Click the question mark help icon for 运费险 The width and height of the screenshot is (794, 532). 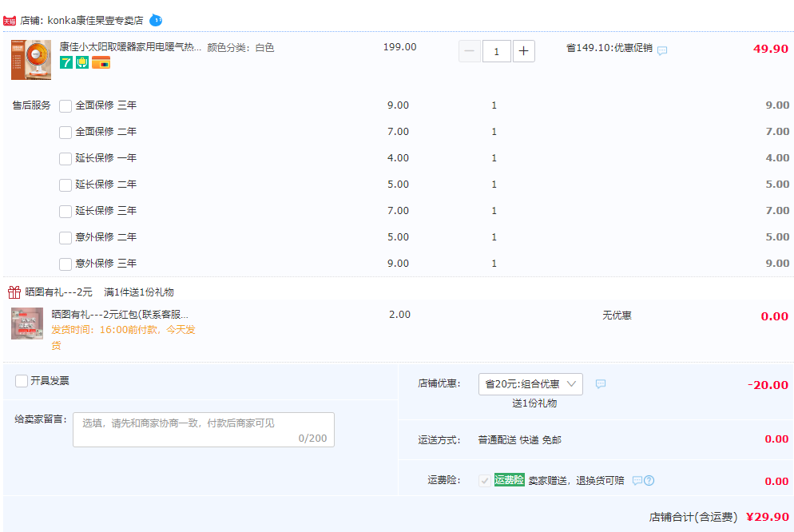pos(649,480)
